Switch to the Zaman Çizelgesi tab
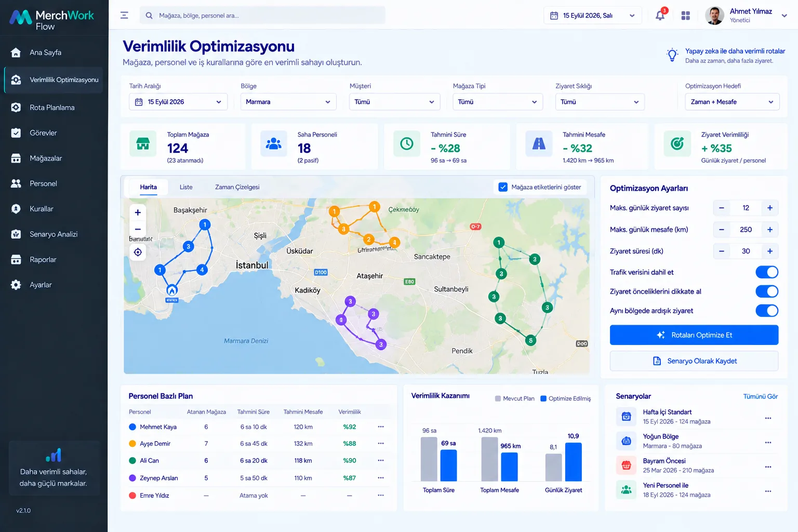The image size is (798, 532). click(237, 187)
